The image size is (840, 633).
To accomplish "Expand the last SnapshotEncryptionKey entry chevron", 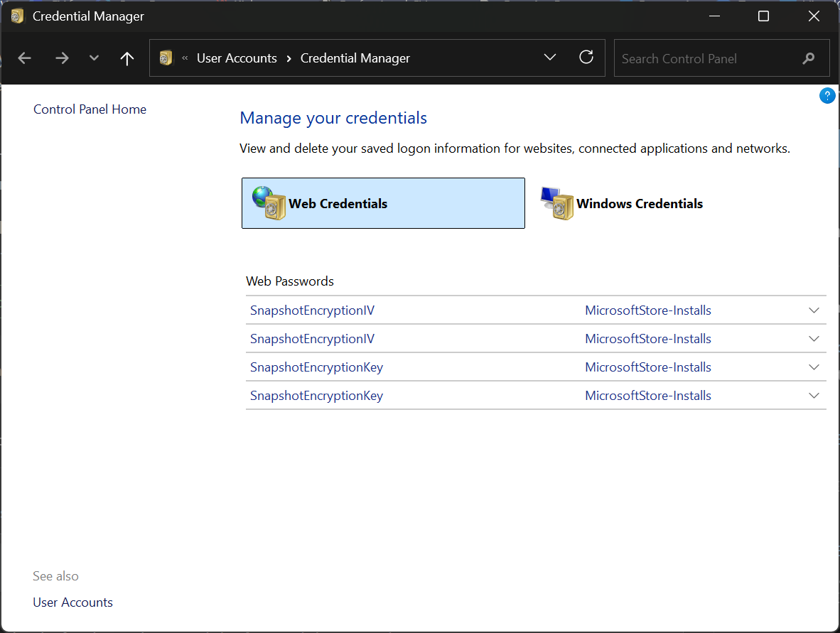I will pyautogui.click(x=814, y=396).
